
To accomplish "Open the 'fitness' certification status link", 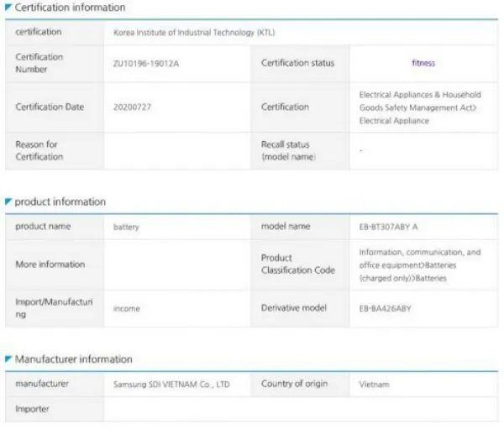I will coord(423,63).
